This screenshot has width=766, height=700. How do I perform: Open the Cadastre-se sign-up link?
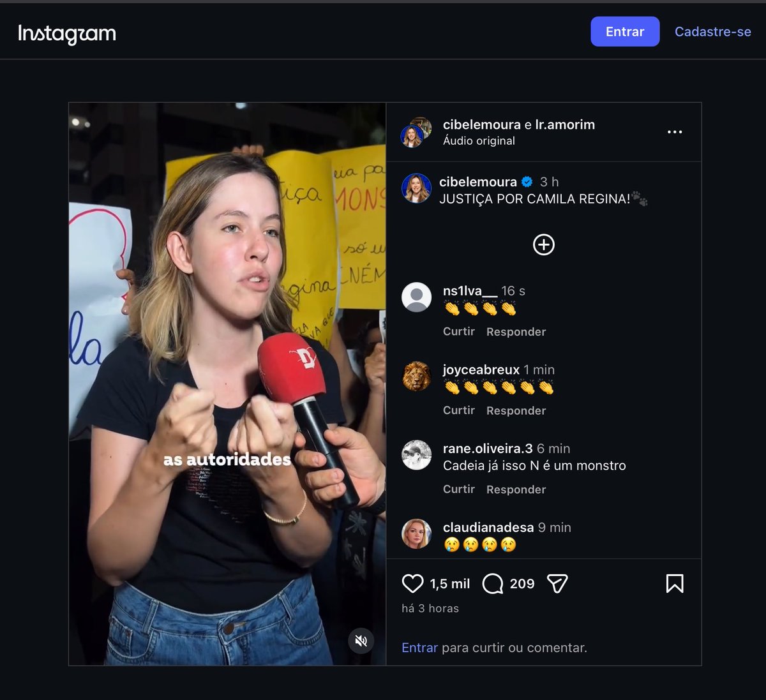click(713, 31)
